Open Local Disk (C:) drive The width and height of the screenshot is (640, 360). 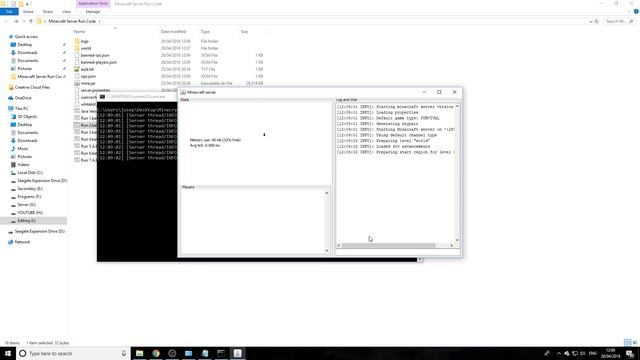[30, 173]
